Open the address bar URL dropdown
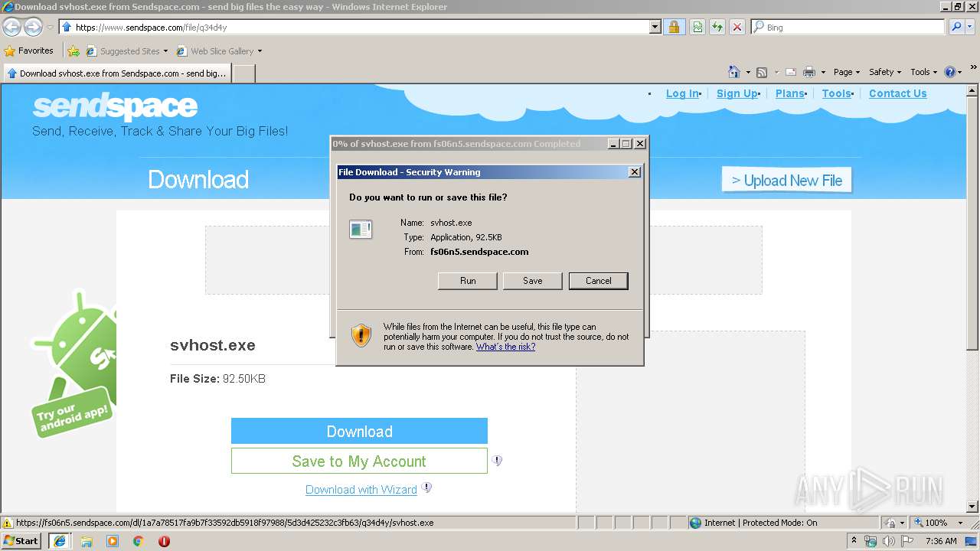Viewport: 980px width, 551px height. tap(655, 27)
